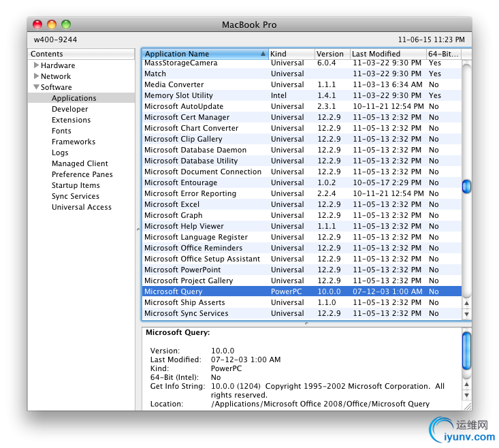Sort by the Kind column header
499x448 pixels.
pos(291,54)
